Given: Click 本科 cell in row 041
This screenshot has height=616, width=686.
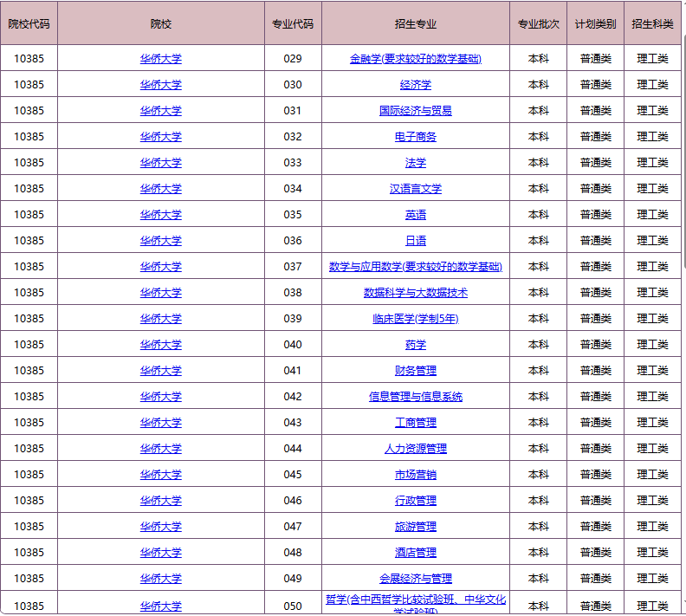Looking at the screenshot, I should pyautogui.click(x=538, y=371).
